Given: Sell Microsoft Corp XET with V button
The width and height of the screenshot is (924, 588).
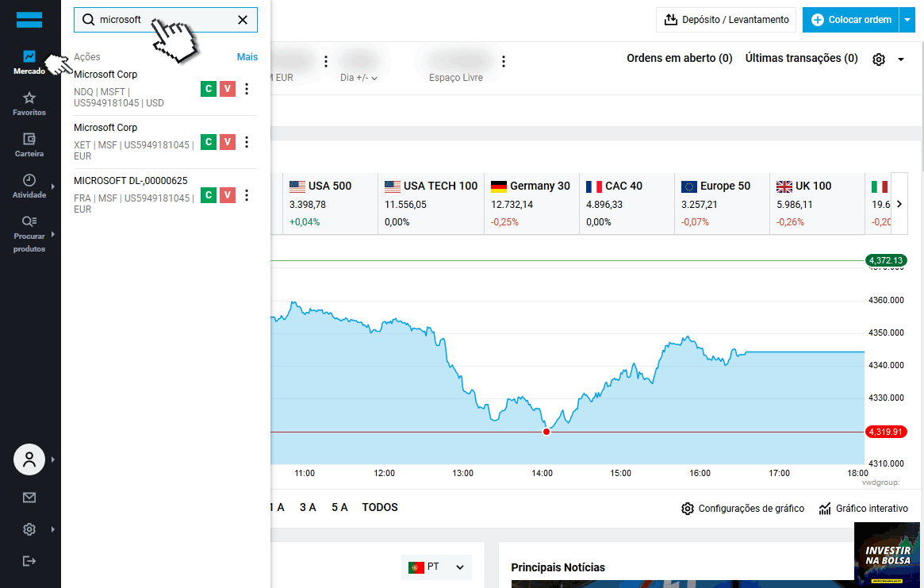Looking at the screenshot, I should coord(228,142).
